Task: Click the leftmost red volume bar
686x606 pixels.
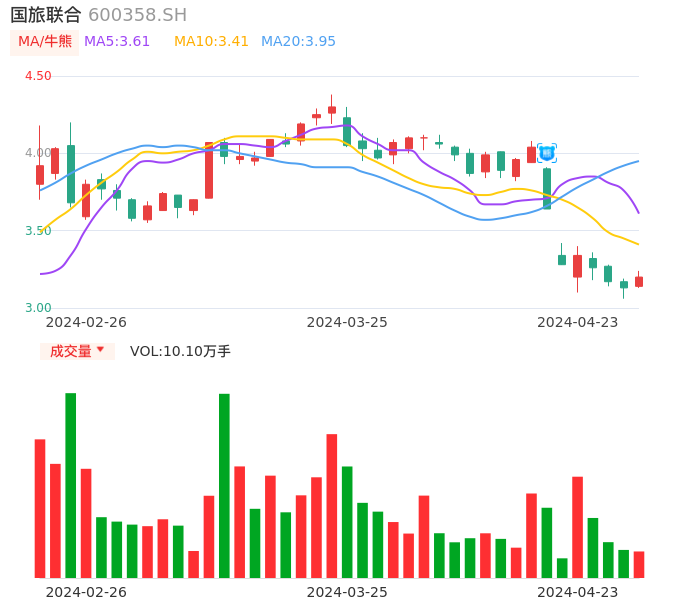Action: pos(40,508)
